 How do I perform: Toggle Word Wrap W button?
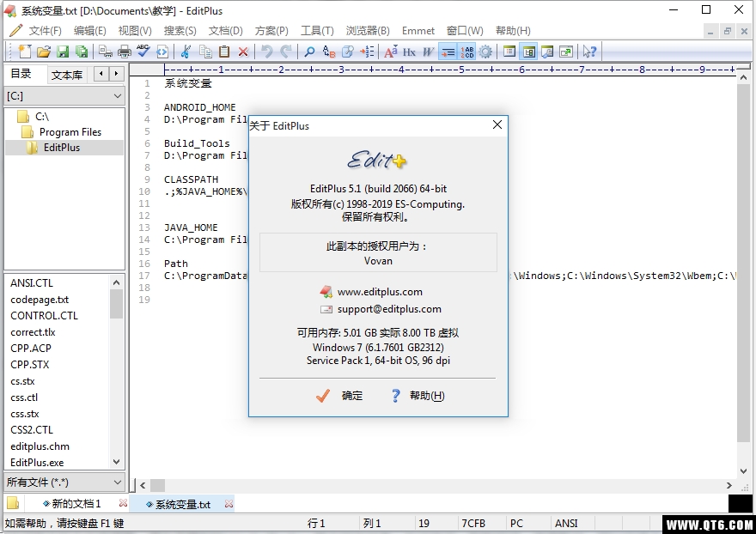tap(428, 52)
